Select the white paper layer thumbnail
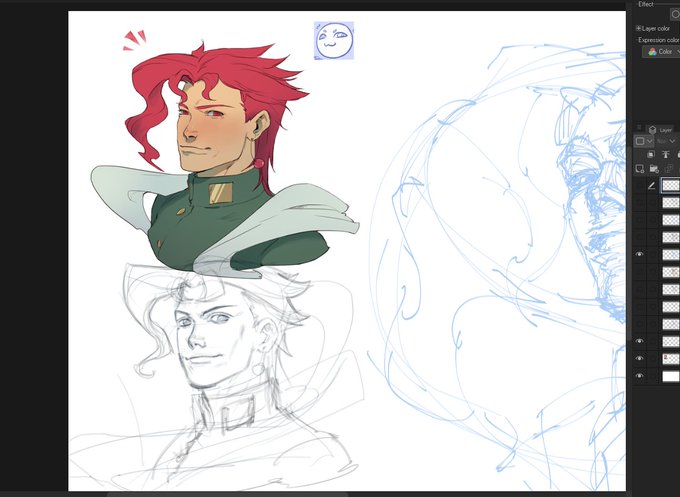This screenshot has height=497, width=680. (x=671, y=376)
